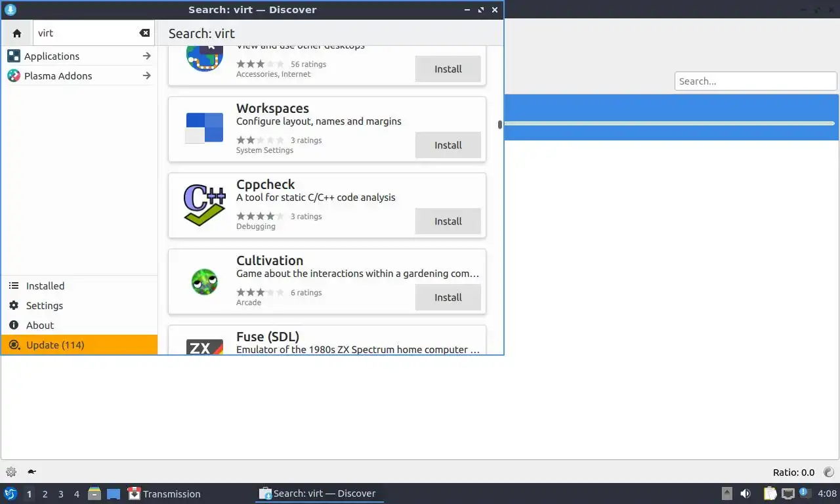Open the clipboard tray icon

(x=770, y=493)
